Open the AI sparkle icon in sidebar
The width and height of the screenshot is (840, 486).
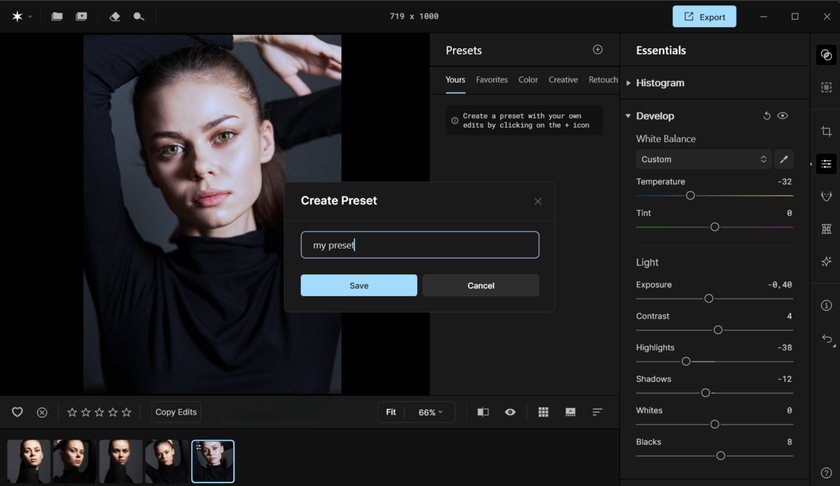[826, 261]
